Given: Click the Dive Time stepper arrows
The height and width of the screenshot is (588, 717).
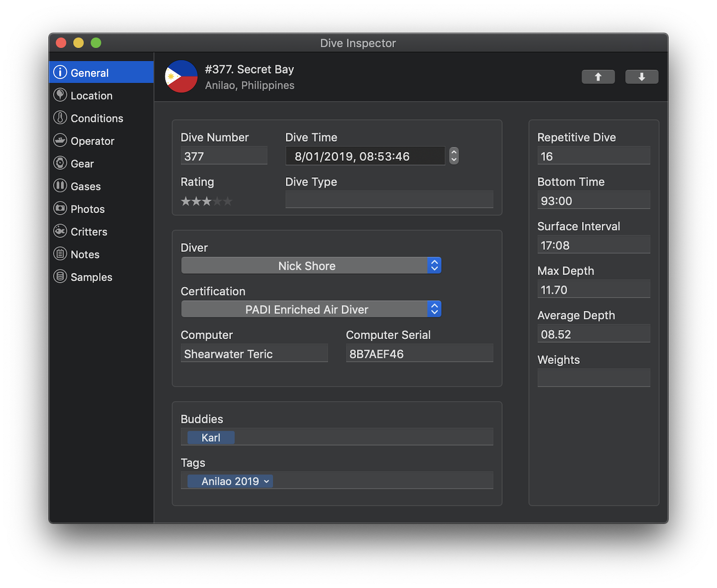Looking at the screenshot, I should (454, 156).
